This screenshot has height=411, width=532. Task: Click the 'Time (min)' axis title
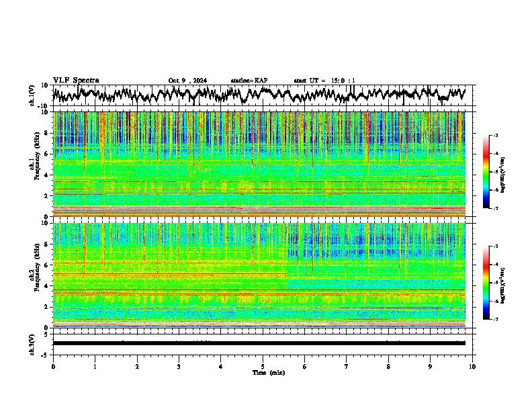pos(269,373)
